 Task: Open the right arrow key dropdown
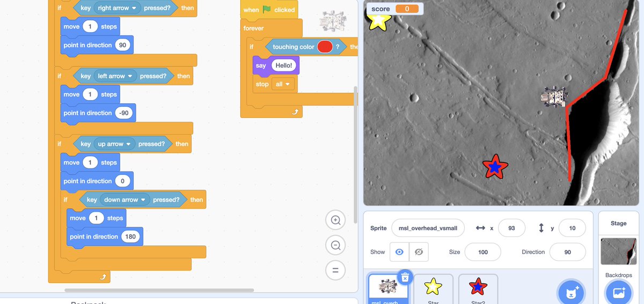coord(117,8)
